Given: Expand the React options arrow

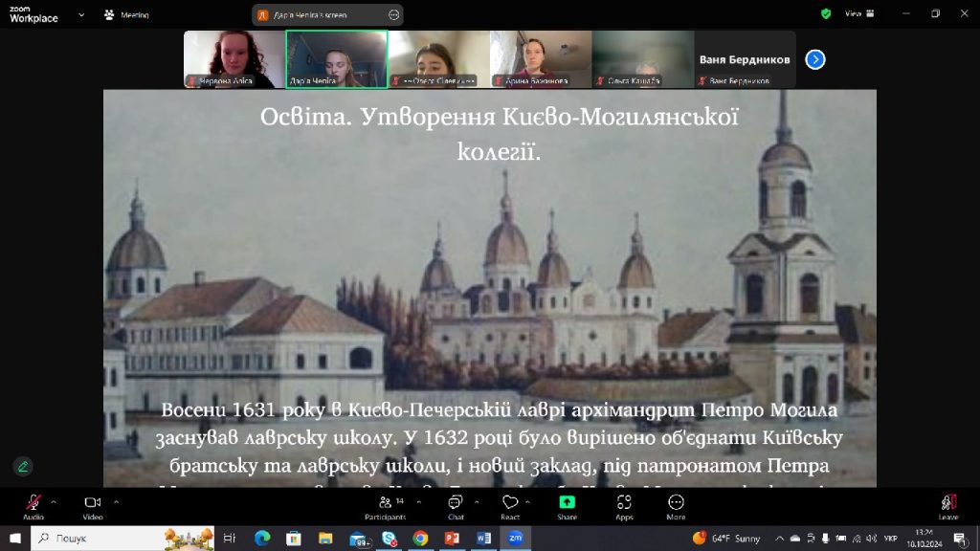Looking at the screenshot, I should pyautogui.click(x=527, y=501).
